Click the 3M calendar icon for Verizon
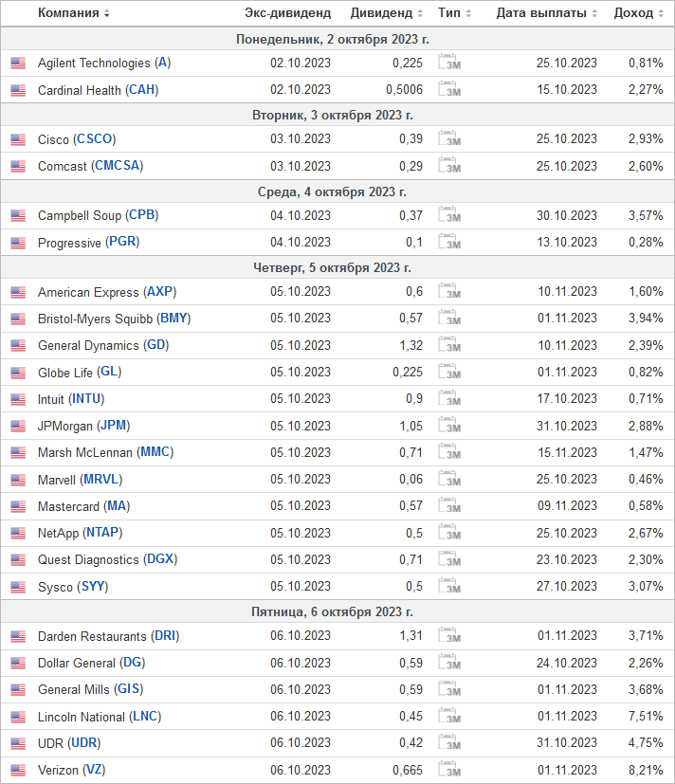 click(449, 769)
